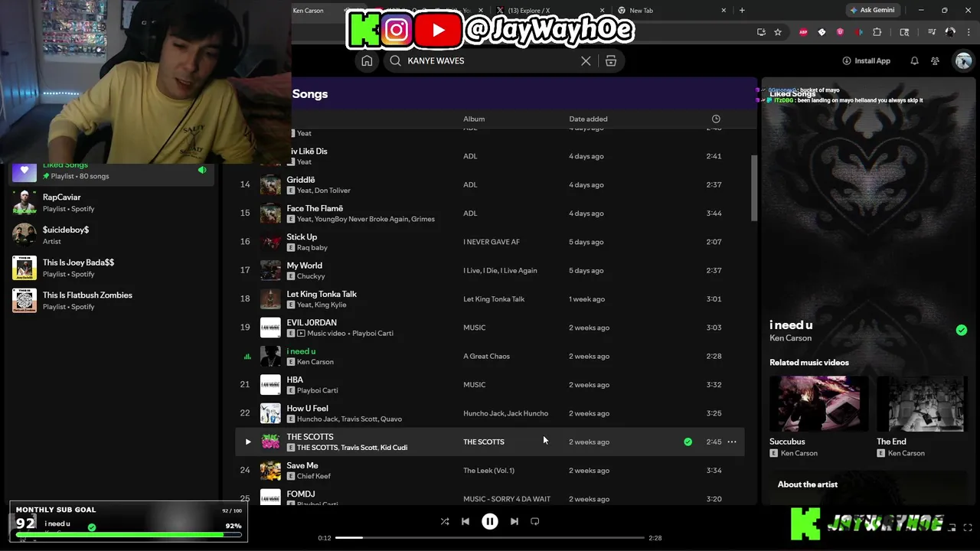This screenshot has height=551, width=980.
Task: Open Chrome media controls icon
Action: (x=932, y=32)
